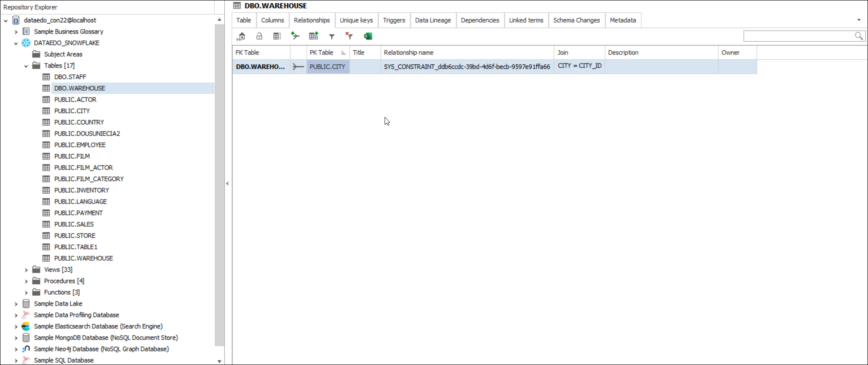Click the default view home icon
Viewport: 868px width, 365px height.
point(241,36)
